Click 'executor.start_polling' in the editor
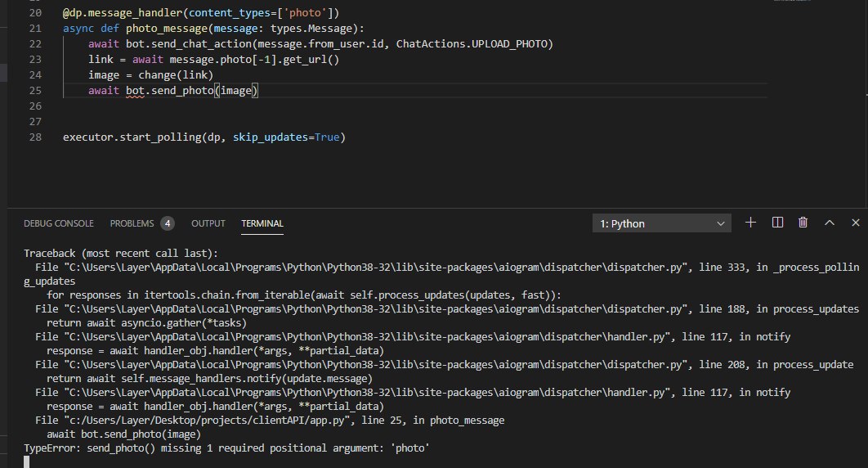868x468 pixels. click(132, 137)
